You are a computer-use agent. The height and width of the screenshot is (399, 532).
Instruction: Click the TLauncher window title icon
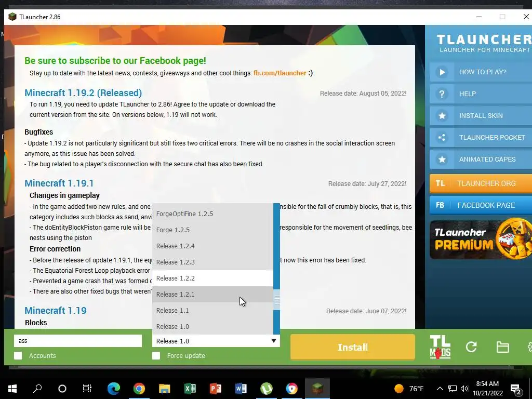pyautogui.click(x=12, y=17)
